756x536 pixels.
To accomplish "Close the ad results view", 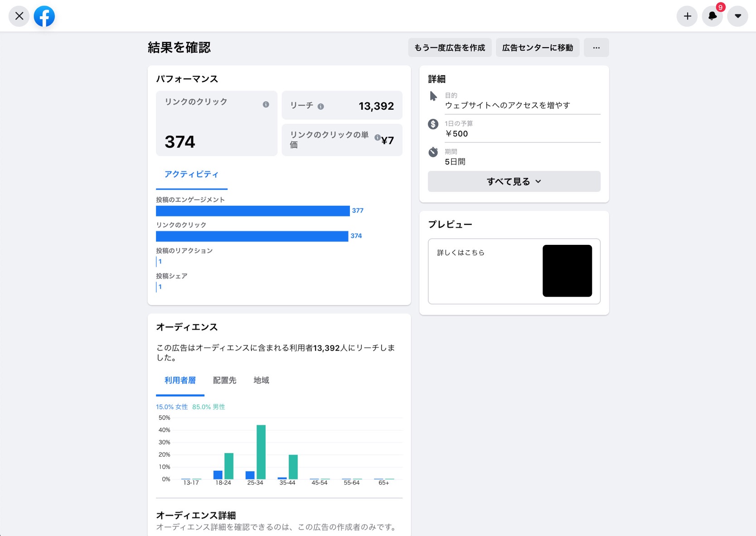I will pos(19,16).
